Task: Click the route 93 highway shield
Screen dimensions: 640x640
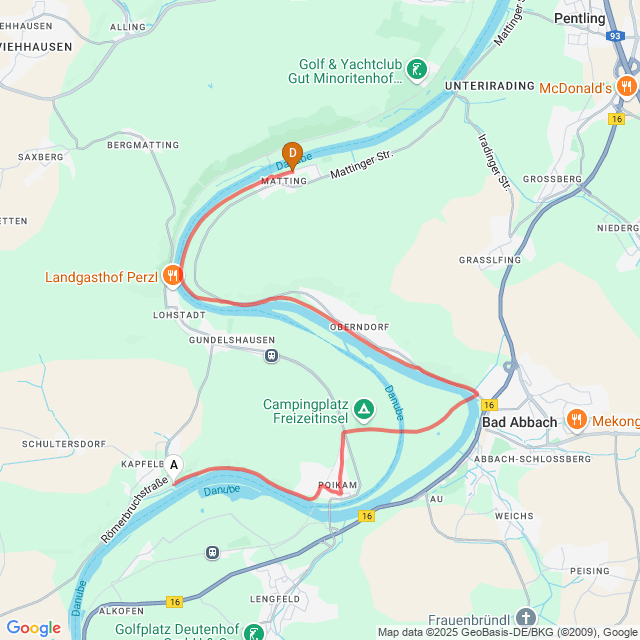Action: (x=615, y=36)
